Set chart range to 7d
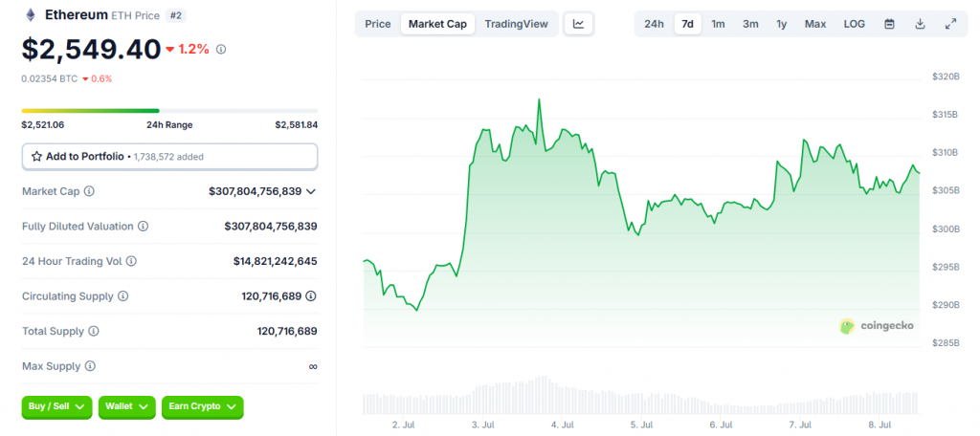 pyautogui.click(x=687, y=24)
